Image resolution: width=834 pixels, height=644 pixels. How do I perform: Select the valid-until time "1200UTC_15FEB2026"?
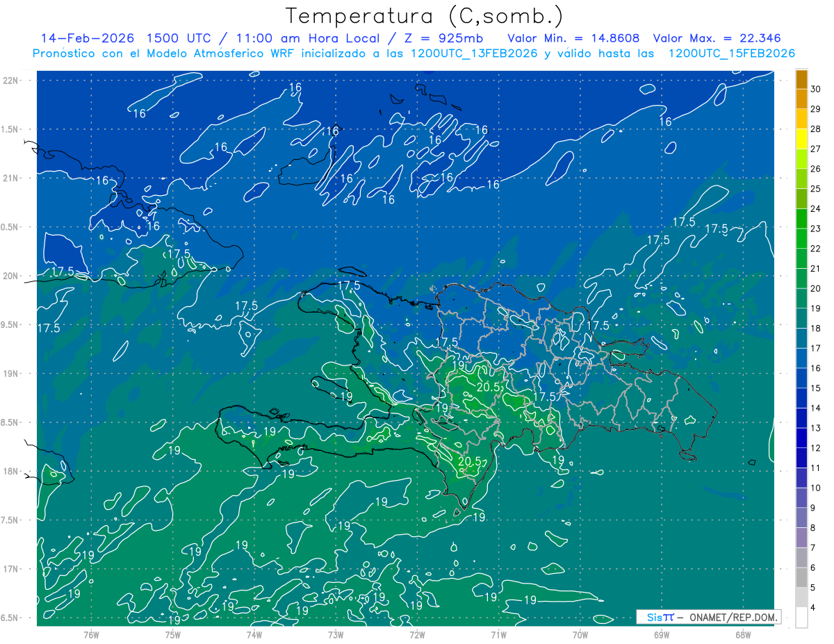(731, 53)
